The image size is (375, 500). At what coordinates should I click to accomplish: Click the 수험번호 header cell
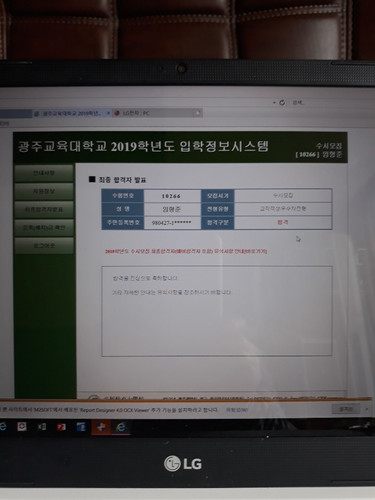[123, 196]
